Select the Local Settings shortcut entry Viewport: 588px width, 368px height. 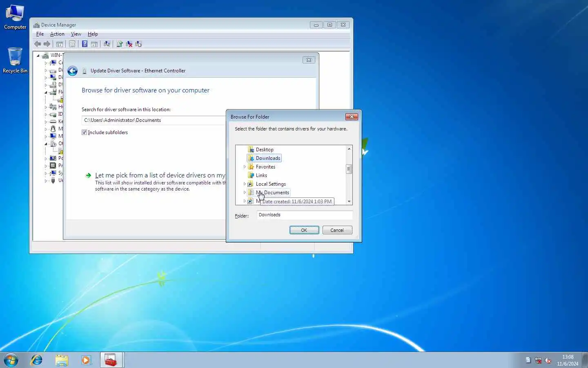[271, 184]
